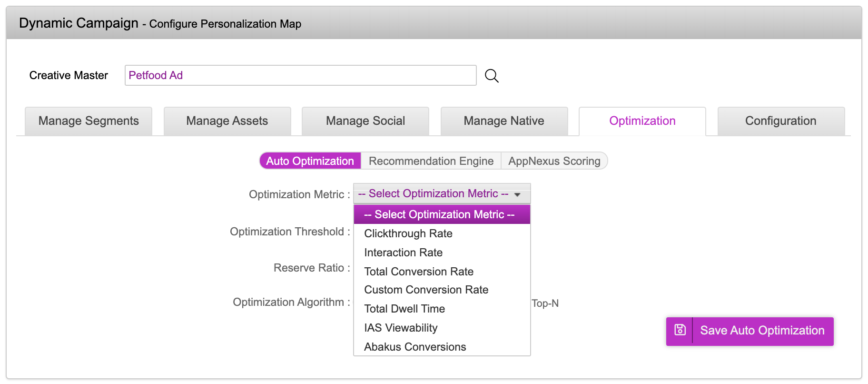Switch to the Manage Segments tab
Viewport: 868px width, 384px height.
tap(89, 121)
